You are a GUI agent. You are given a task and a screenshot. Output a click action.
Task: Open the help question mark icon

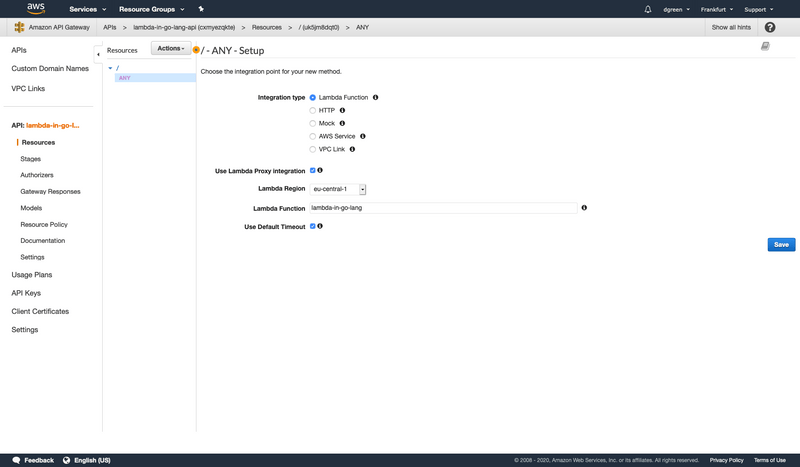pyautogui.click(x=770, y=27)
